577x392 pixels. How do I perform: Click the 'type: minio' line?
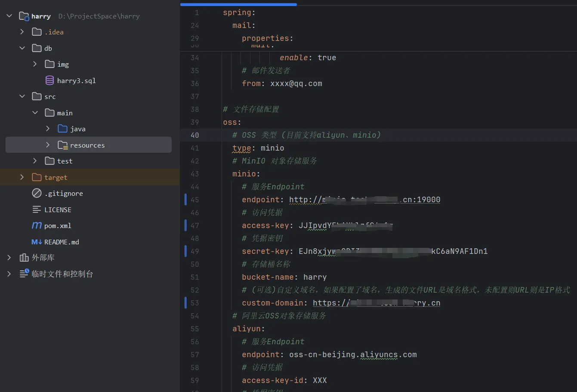coord(258,148)
